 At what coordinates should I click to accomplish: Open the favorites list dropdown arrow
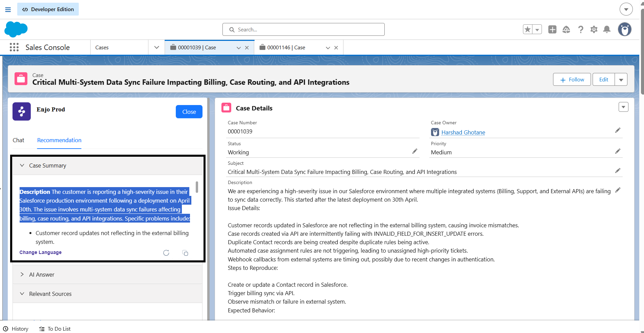tap(537, 29)
